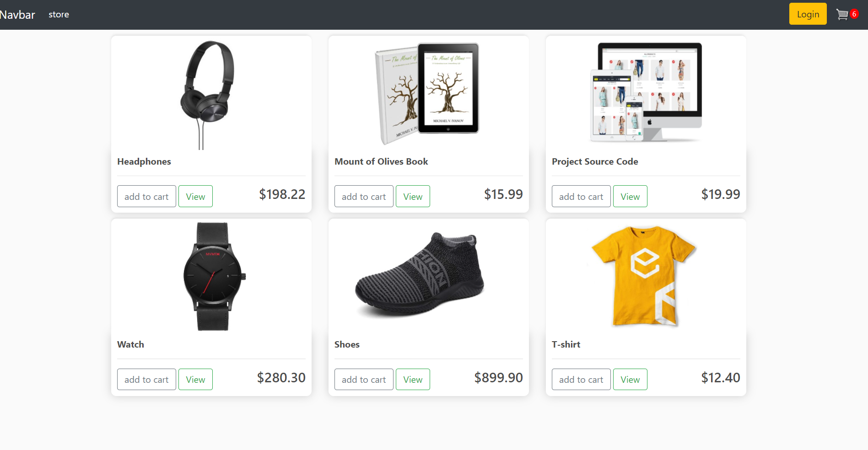Select the black shoe product image

pos(420,274)
